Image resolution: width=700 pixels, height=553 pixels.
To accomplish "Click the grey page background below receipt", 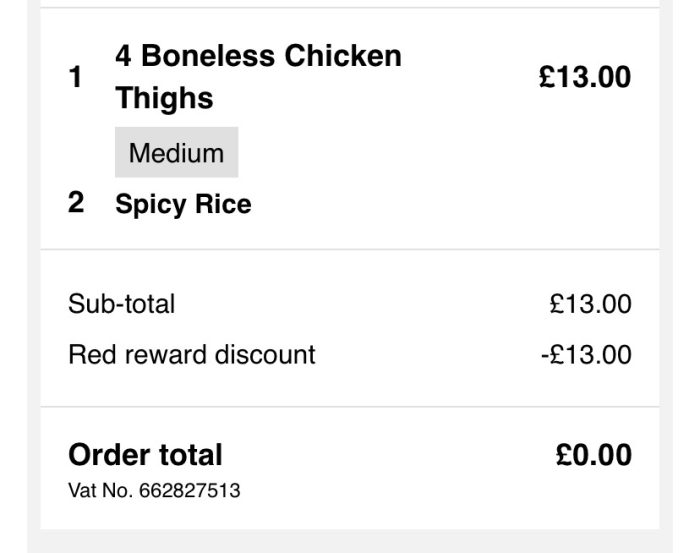I will pyautogui.click(x=350, y=542).
